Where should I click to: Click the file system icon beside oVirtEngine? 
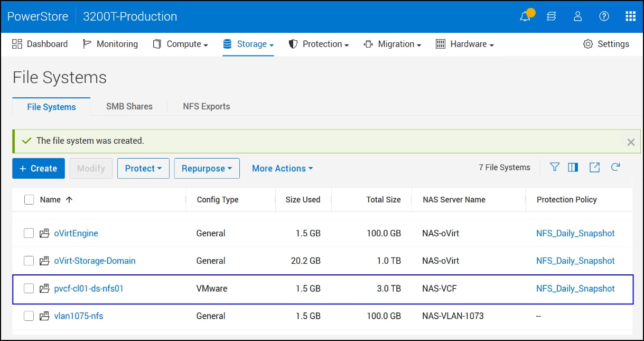tap(44, 233)
